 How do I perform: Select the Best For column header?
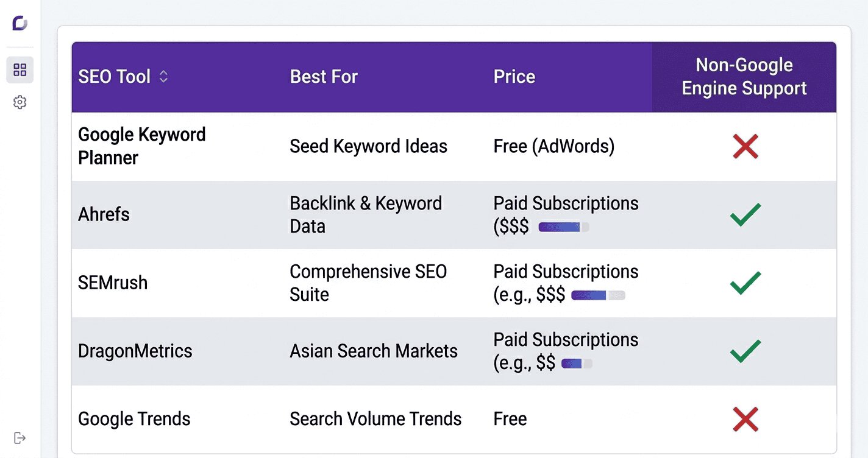(323, 77)
